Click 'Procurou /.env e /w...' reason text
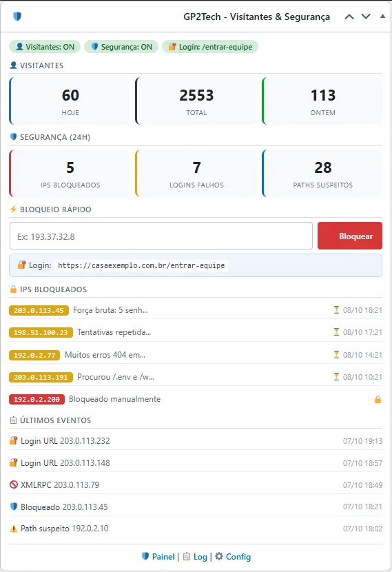This screenshot has width=392, height=572. click(116, 377)
